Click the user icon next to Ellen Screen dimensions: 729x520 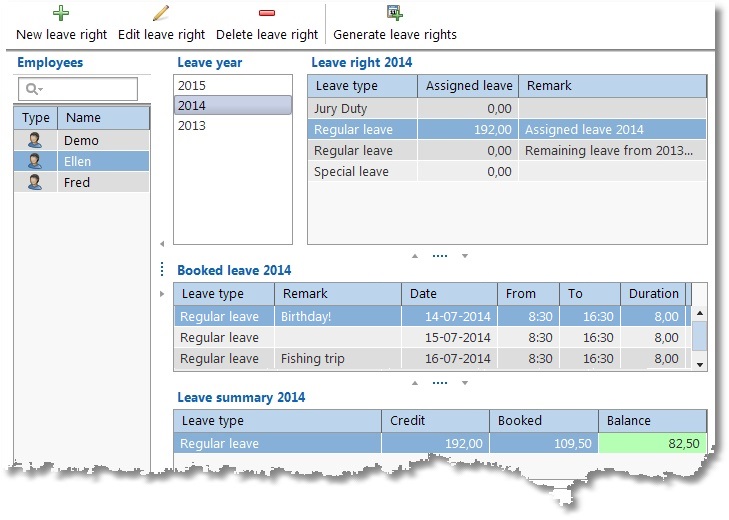point(35,161)
